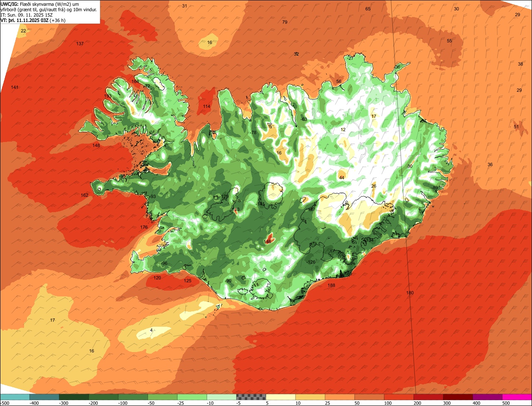Click the map value 89
Image resolution: width=532 pixels, height=406 pixels.
pos(436,188)
